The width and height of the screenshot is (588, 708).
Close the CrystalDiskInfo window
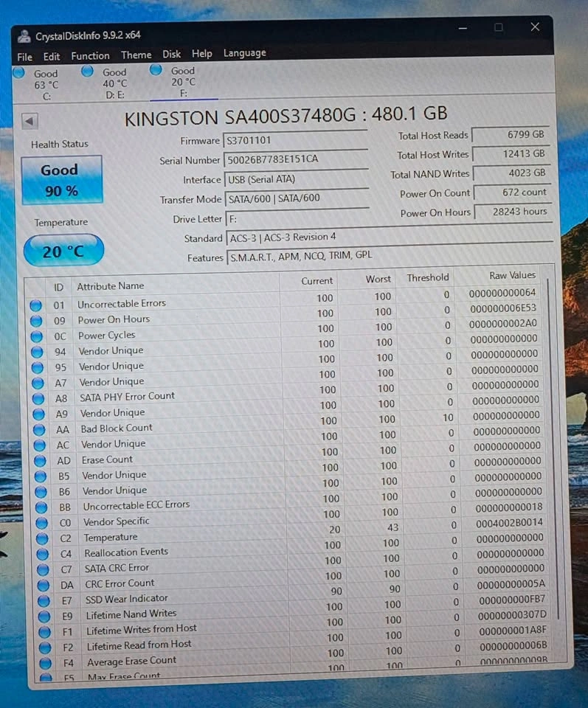point(535,27)
